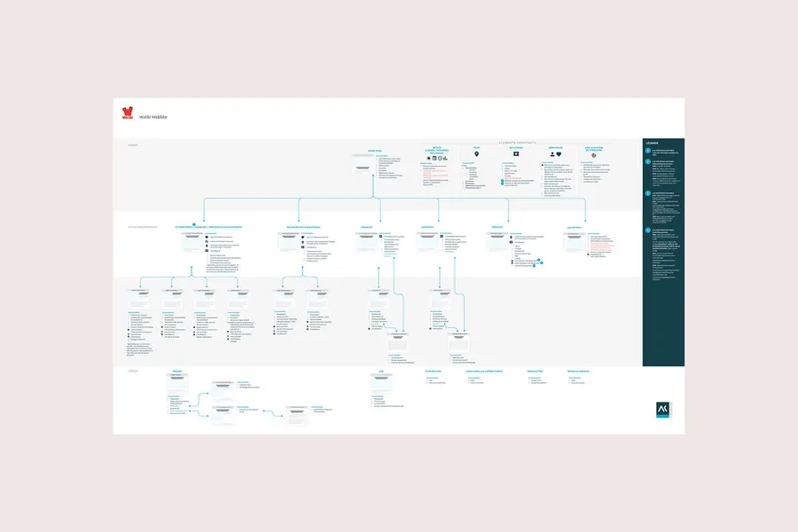Click the sun weather icon under METEO

(x=428, y=159)
